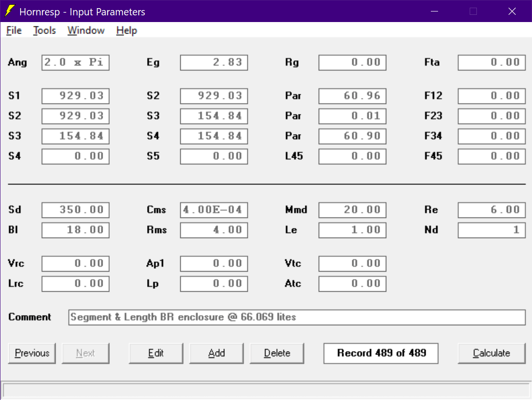The width and height of the screenshot is (532, 400).
Task: Click the Par field showing 60.96
Action: [x=352, y=96]
